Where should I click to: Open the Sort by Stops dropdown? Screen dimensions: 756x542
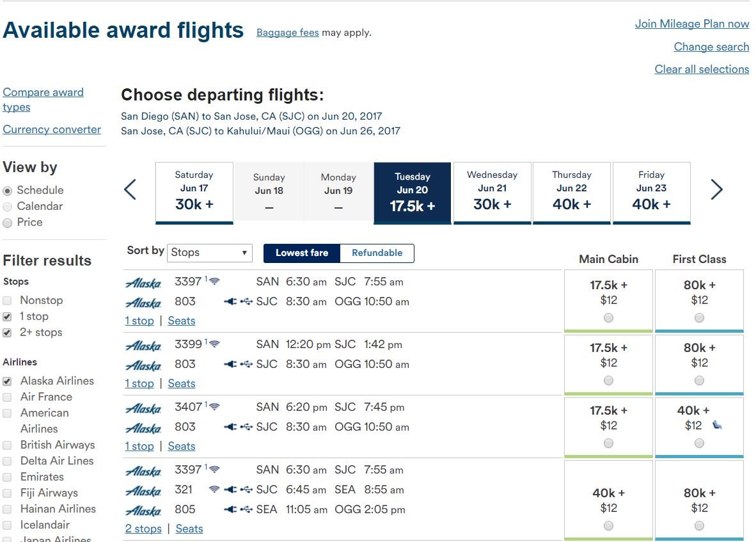point(210,253)
